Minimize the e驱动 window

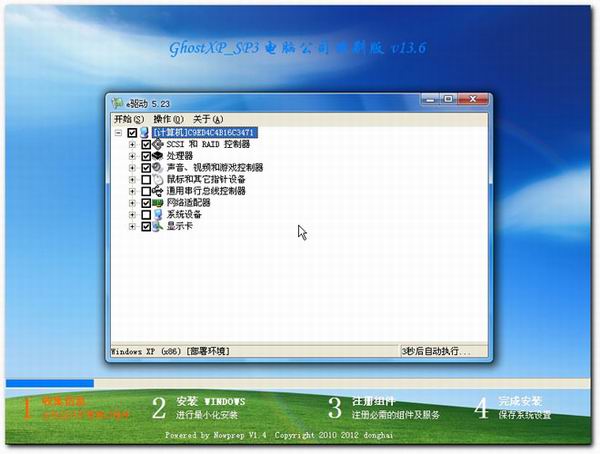point(430,100)
